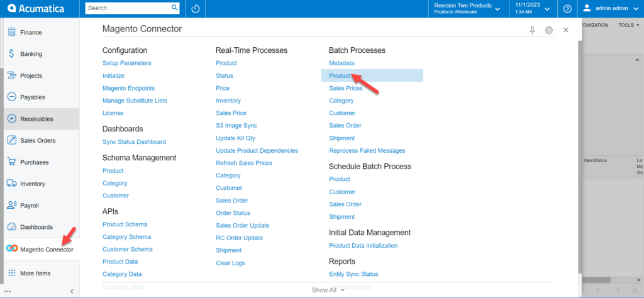Open the Dashboards workspace
Screen dimensions: 644x298
tap(42, 227)
